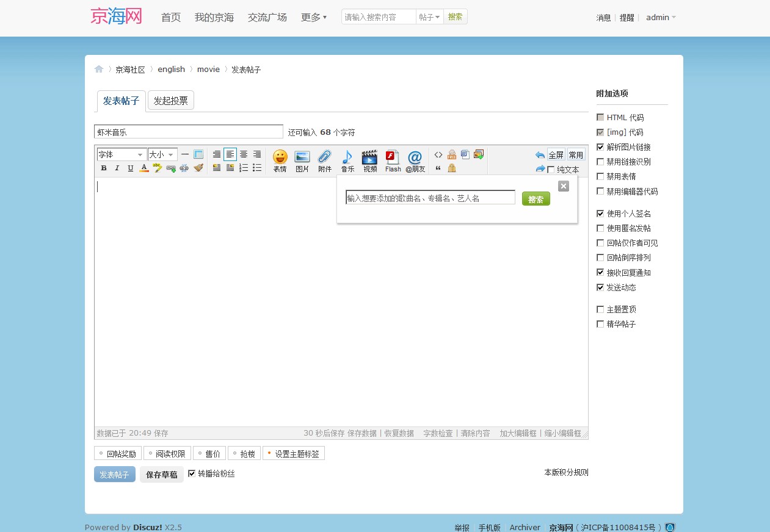Check 回帖仅作者可见 option
This screenshot has height=532, width=770.
(600, 243)
